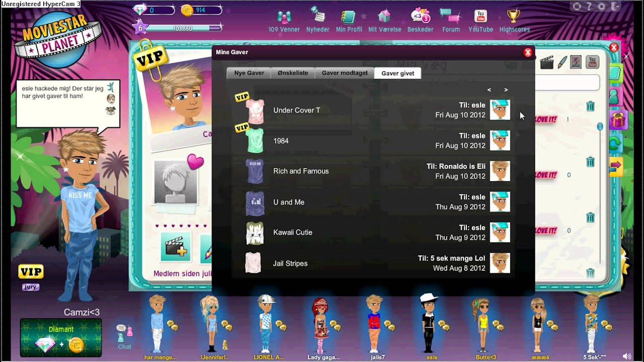Click friend avatar har mange...

[157, 323]
